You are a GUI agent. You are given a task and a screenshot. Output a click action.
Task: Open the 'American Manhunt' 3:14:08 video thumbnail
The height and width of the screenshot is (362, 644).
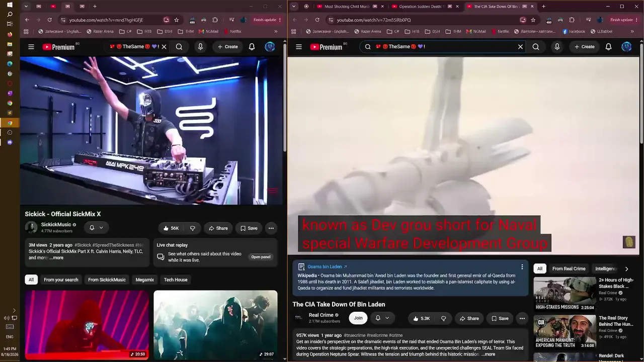pos(565,332)
